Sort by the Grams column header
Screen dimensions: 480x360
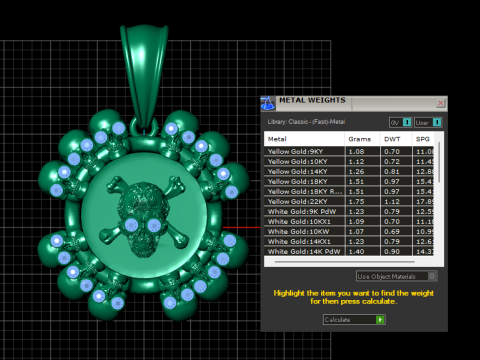[362, 139]
